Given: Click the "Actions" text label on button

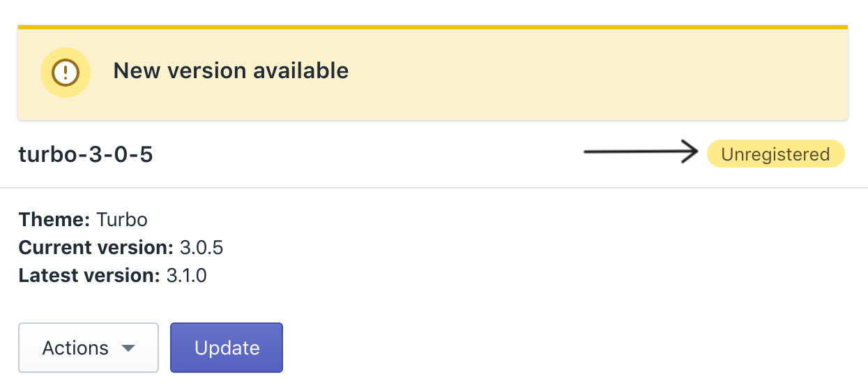Looking at the screenshot, I should point(75,348).
